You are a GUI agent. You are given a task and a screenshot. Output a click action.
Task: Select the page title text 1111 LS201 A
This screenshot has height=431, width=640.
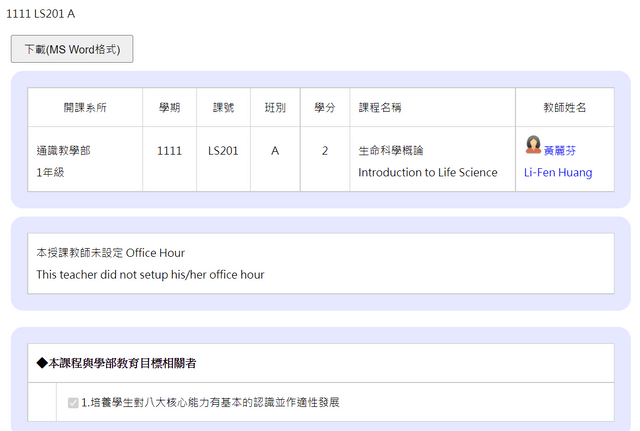(x=41, y=14)
